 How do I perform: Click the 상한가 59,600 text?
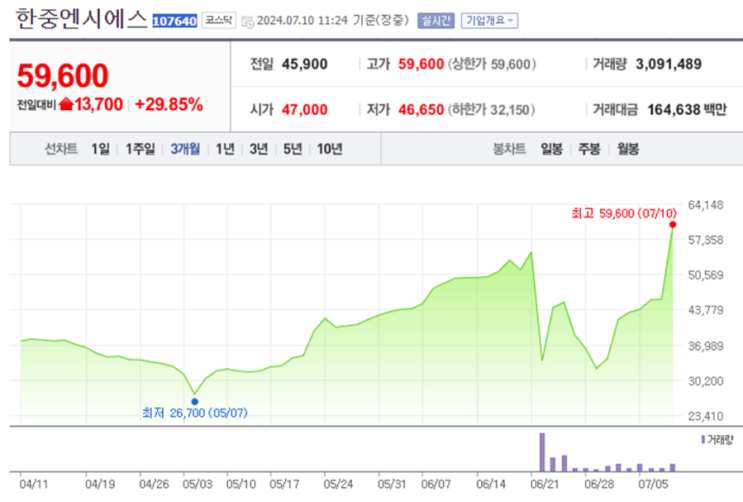[492, 64]
